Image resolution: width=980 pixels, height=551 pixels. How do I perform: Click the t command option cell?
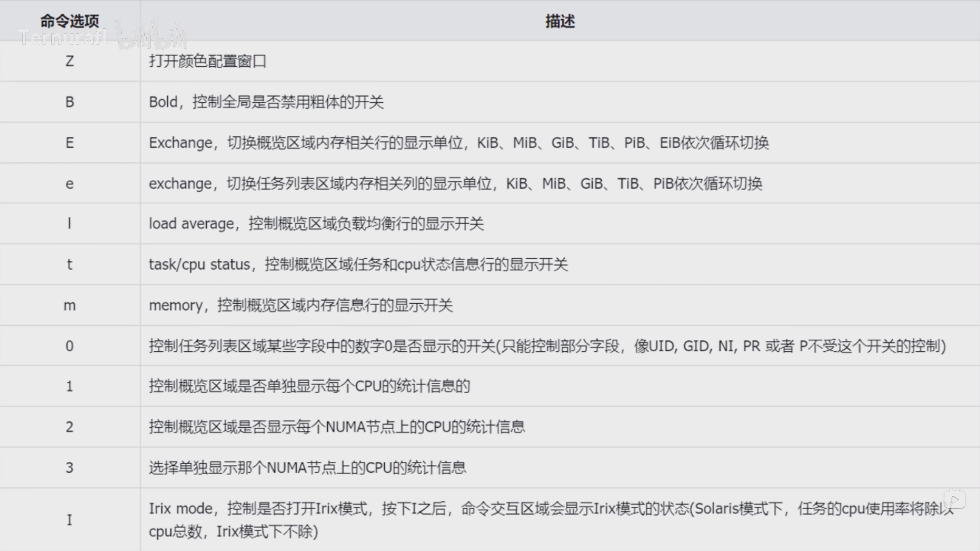pyautogui.click(x=70, y=265)
